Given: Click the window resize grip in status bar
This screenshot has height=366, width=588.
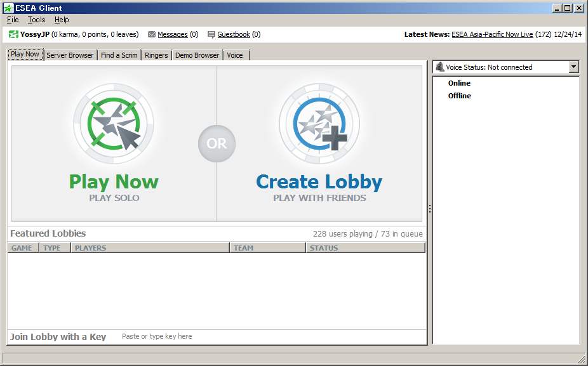Looking at the screenshot, I should pos(580,358).
